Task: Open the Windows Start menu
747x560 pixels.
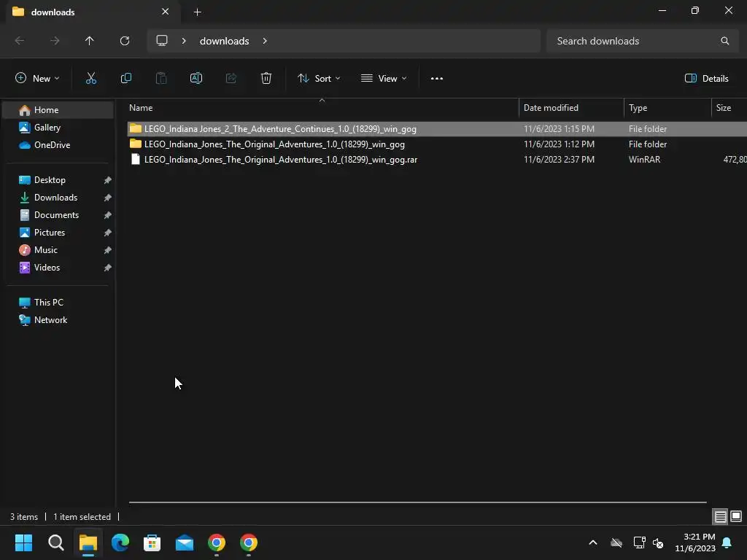Action: [x=23, y=542]
